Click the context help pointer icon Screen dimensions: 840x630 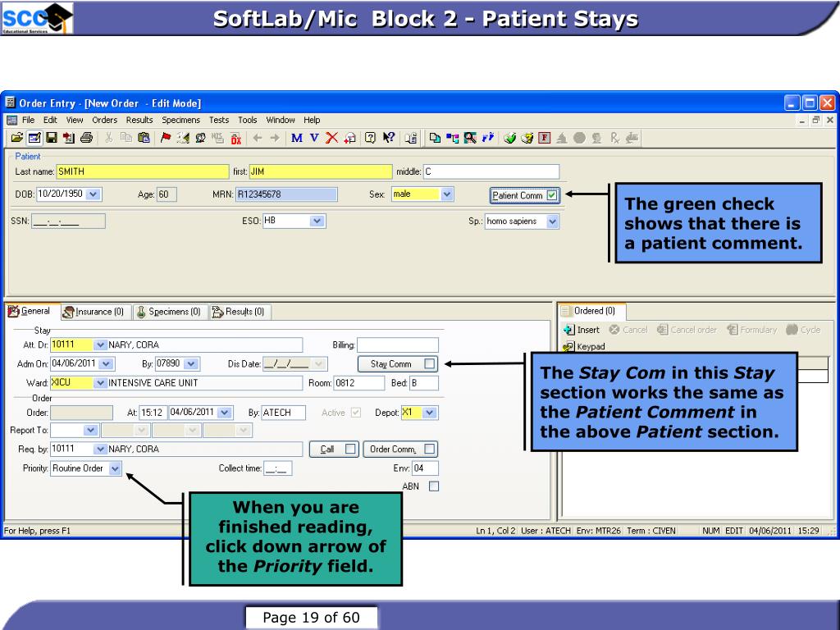388,138
